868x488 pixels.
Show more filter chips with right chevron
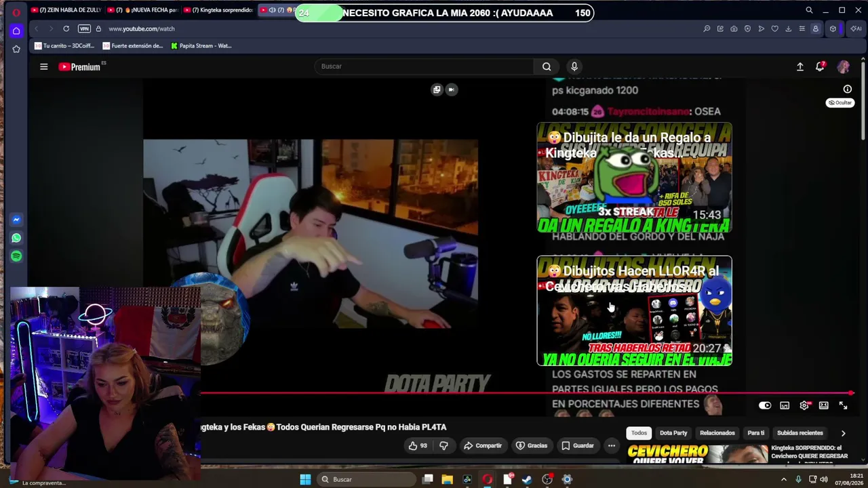coord(843,433)
